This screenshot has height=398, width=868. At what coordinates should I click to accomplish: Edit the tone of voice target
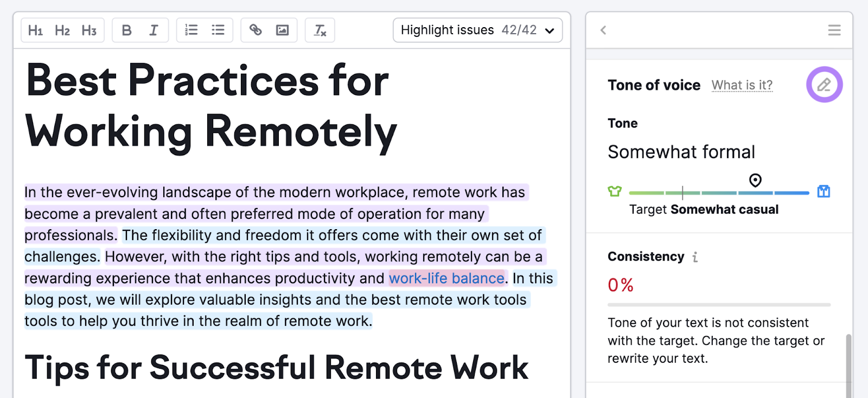pos(824,85)
